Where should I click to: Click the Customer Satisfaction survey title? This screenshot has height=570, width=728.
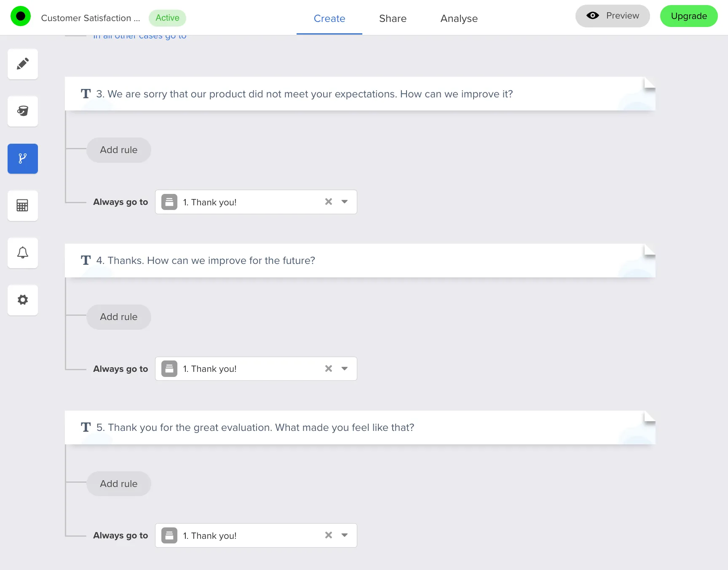[91, 18]
